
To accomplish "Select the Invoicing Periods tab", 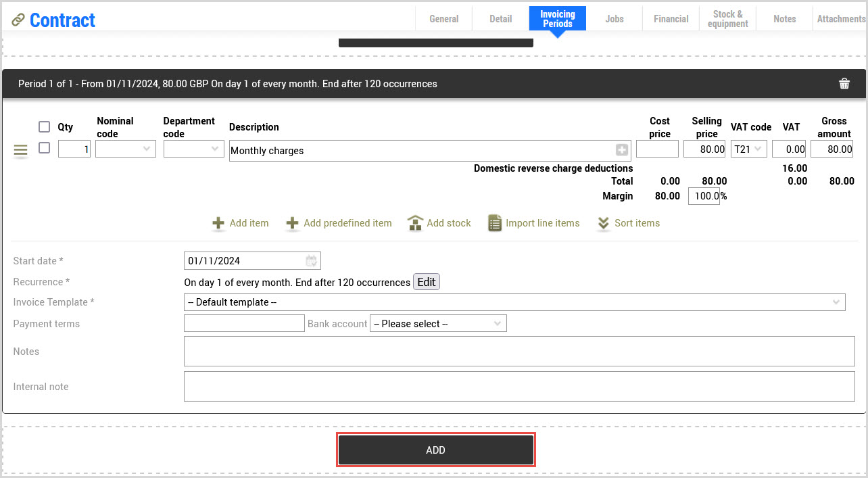I will click(x=558, y=19).
